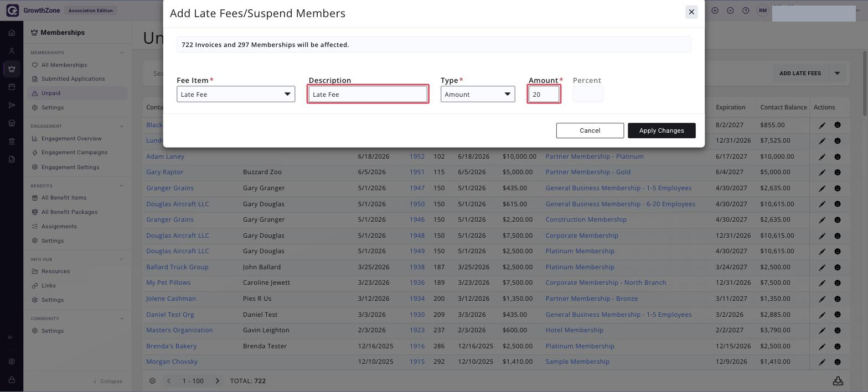The image size is (868, 392).
Task: Collapse the ENGAGEMENT sidebar section
Action: pyautogui.click(x=122, y=126)
